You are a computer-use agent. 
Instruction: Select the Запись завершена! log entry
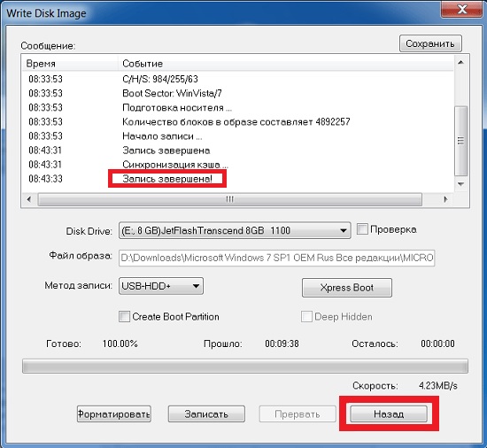pyautogui.click(x=167, y=179)
